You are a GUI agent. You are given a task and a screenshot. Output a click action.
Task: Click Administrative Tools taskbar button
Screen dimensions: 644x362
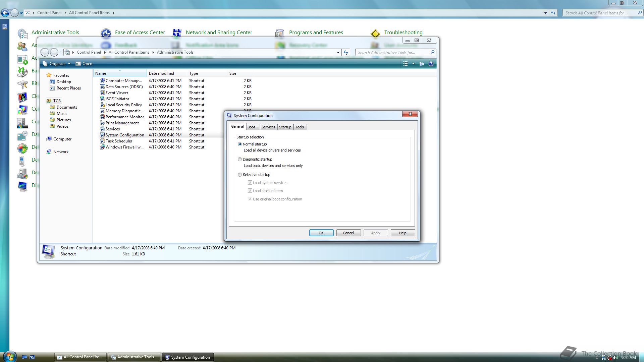134,357
